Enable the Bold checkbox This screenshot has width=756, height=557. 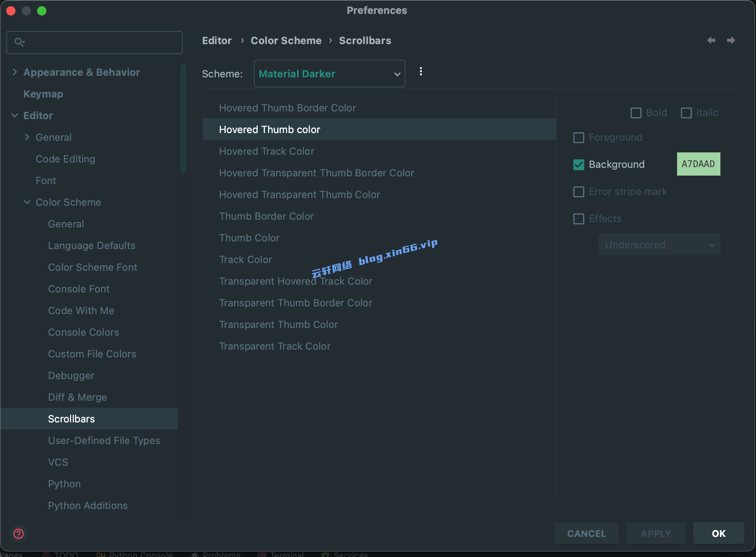click(636, 113)
